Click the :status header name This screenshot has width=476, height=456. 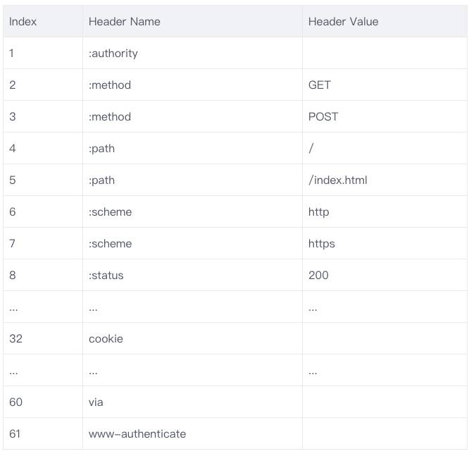click(106, 276)
